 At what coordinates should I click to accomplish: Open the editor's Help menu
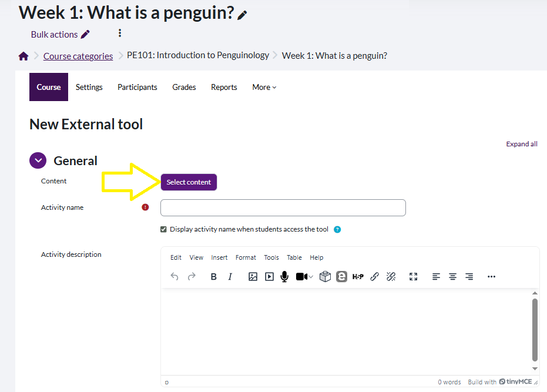317,257
